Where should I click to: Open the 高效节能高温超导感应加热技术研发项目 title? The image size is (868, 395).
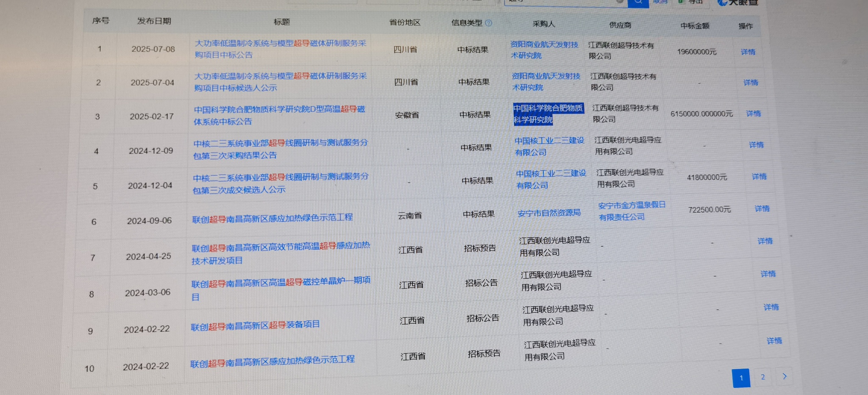tap(281, 253)
